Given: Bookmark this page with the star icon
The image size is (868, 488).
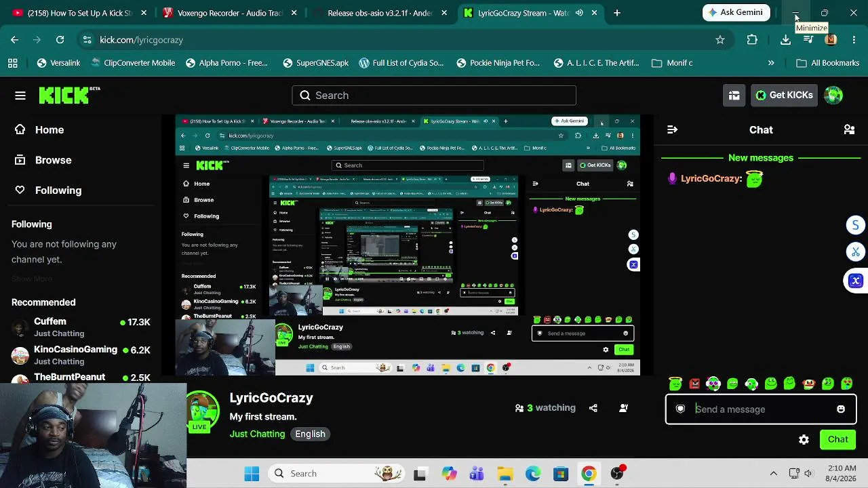Looking at the screenshot, I should (x=720, y=40).
